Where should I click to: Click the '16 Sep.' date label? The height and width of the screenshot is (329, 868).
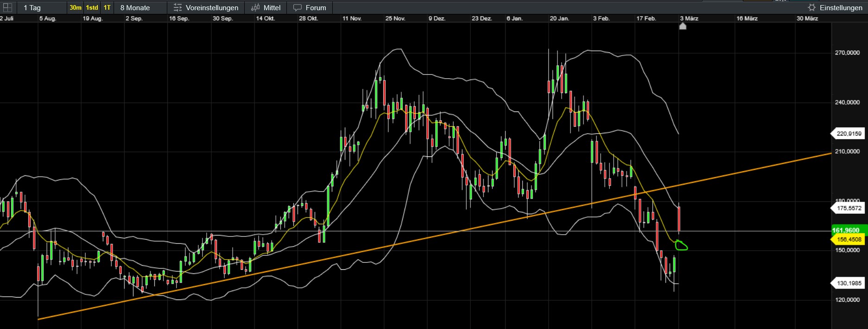point(179,19)
